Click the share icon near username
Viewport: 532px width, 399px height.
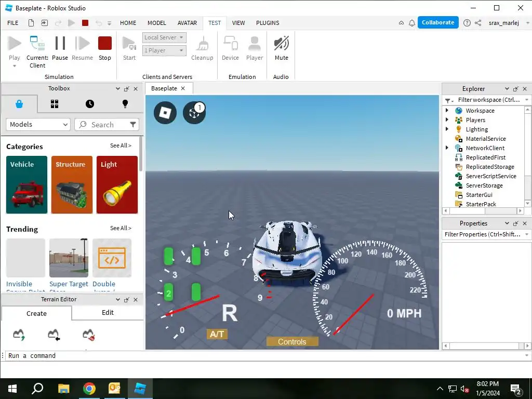click(478, 23)
